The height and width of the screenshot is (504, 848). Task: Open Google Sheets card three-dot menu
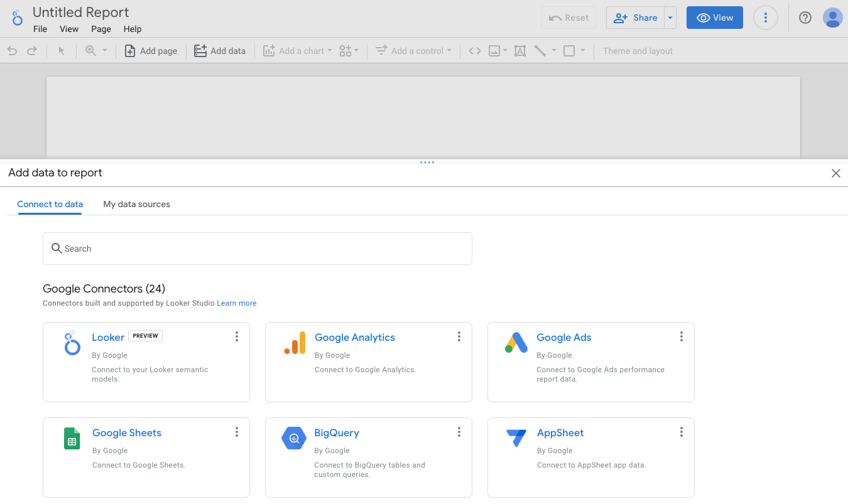coord(237,432)
